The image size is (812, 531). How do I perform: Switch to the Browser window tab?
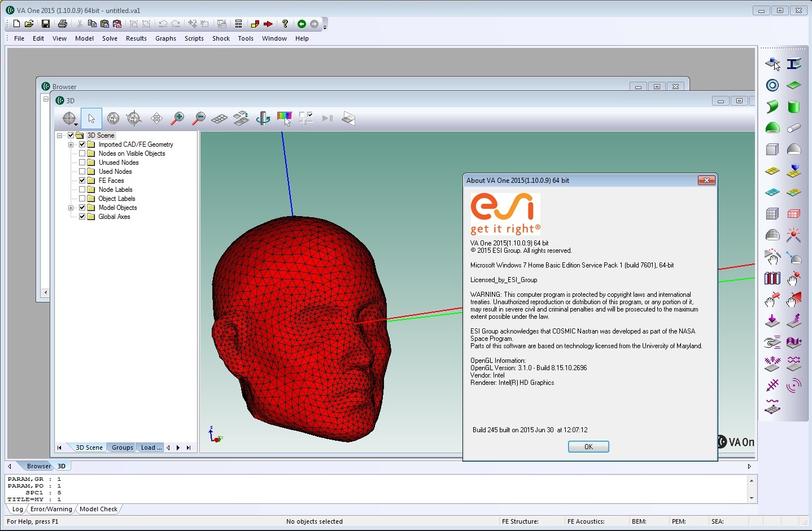pos(38,466)
